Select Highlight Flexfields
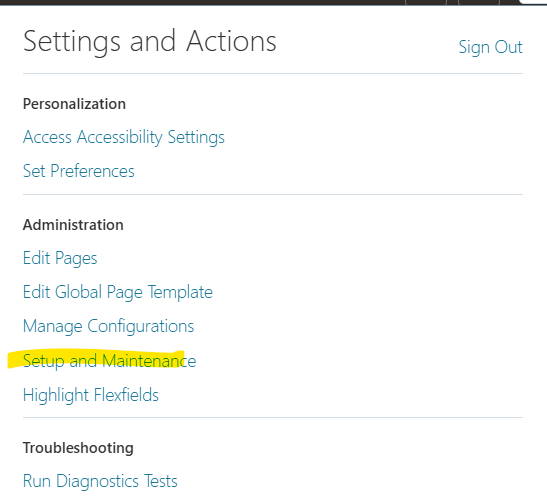The height and width of the screenshot is (503, 547). 91,395
